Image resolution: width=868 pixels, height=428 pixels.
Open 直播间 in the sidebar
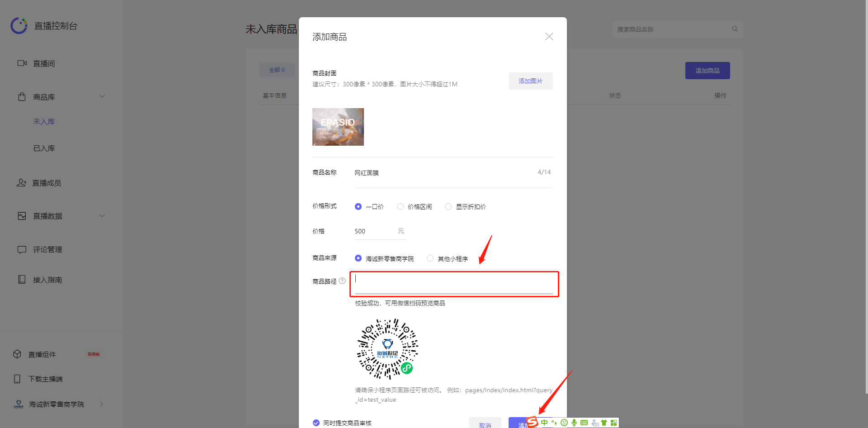point(44,64)
